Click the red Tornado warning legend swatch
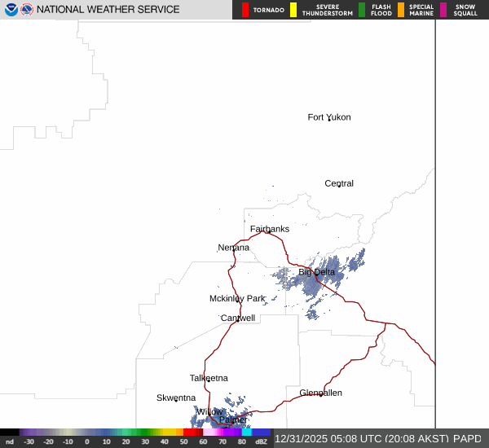 click(x=245, y=10)
